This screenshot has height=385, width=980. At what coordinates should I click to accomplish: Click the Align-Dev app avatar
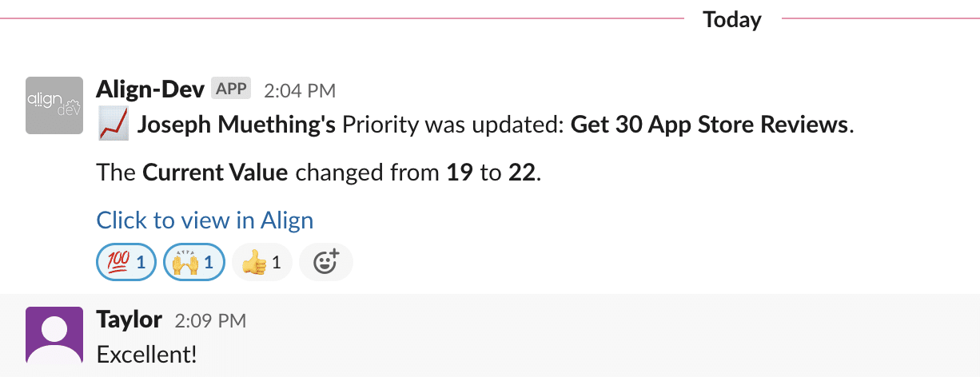[x=54, y=105]
